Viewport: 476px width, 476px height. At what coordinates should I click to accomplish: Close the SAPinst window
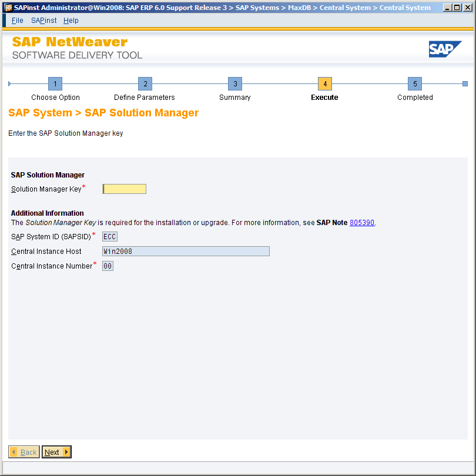(x=467, y=8)
